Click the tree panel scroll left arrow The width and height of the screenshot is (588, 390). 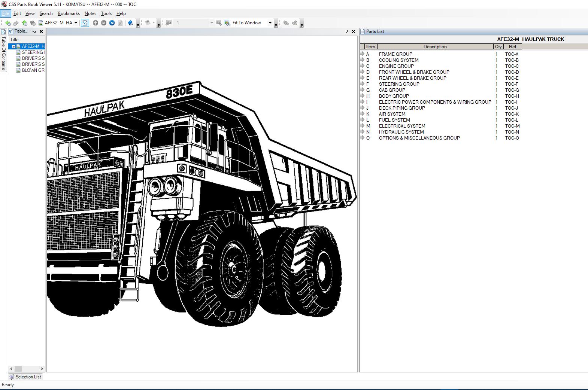11,369
